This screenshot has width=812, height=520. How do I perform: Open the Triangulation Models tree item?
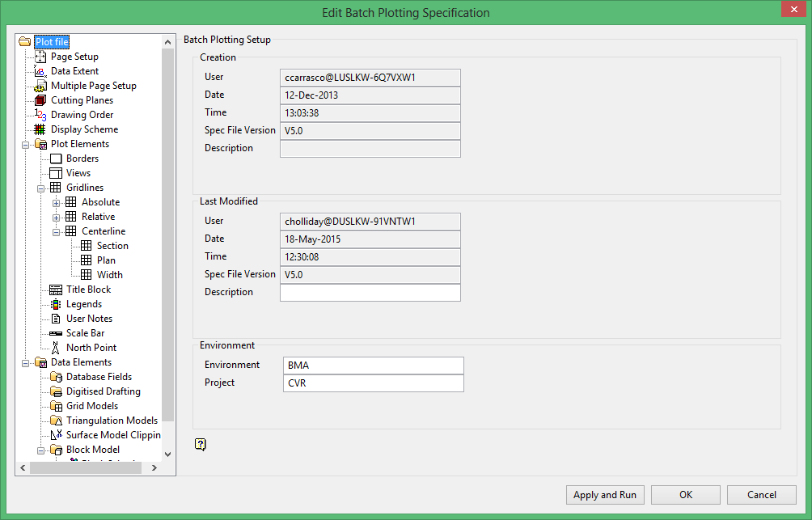pyautogui.click(x=112, y=421)
